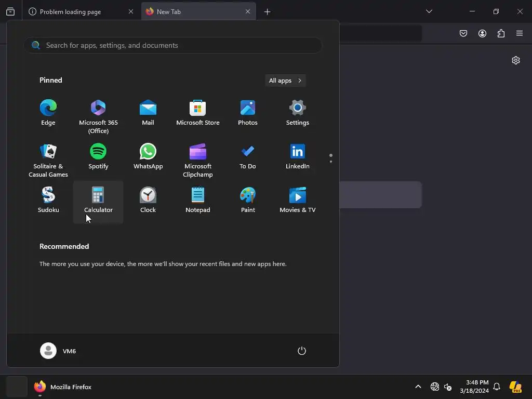Open the notifications bell
Screen dimensions: 532x399
[x=497, y=387]
